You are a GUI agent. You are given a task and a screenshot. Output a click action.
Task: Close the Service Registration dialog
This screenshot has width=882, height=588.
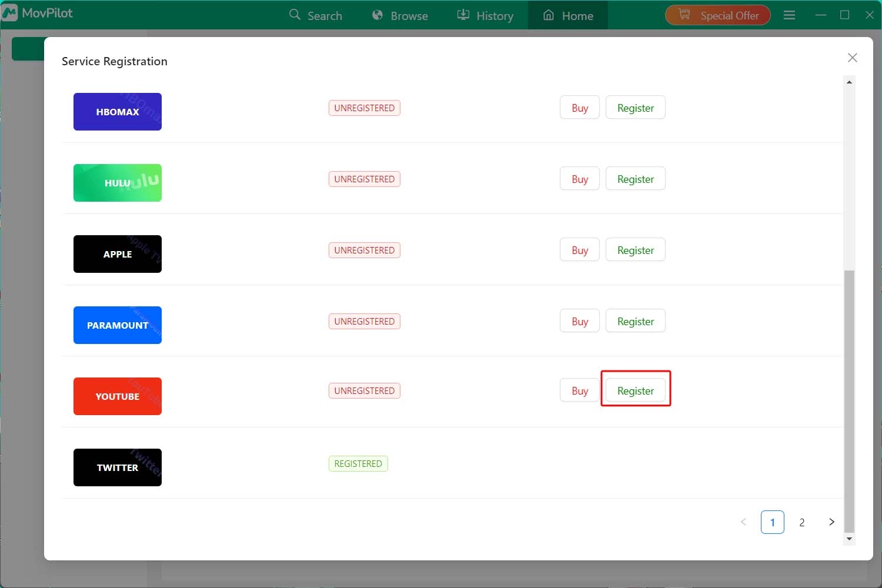[852, 58]
